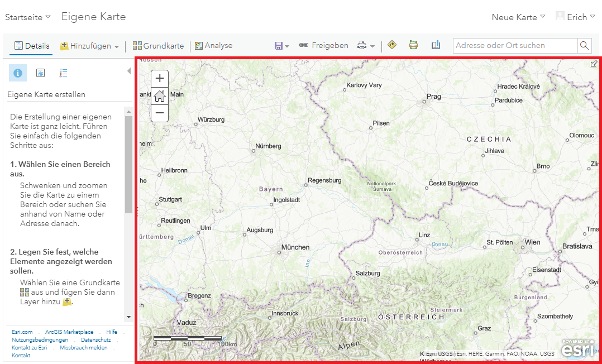
Task: Open the Wegbeschreibung directions icon
Action: point(392,45)
